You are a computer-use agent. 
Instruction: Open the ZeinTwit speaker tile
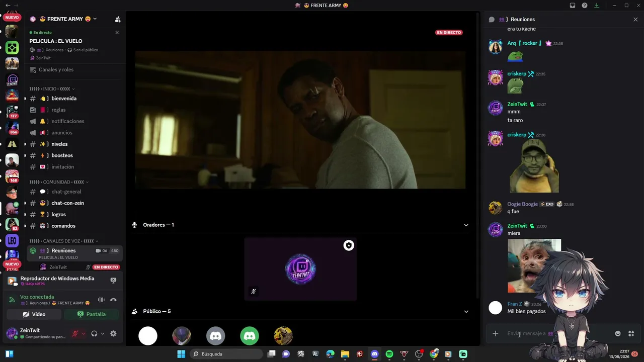[x=300, y=269]
